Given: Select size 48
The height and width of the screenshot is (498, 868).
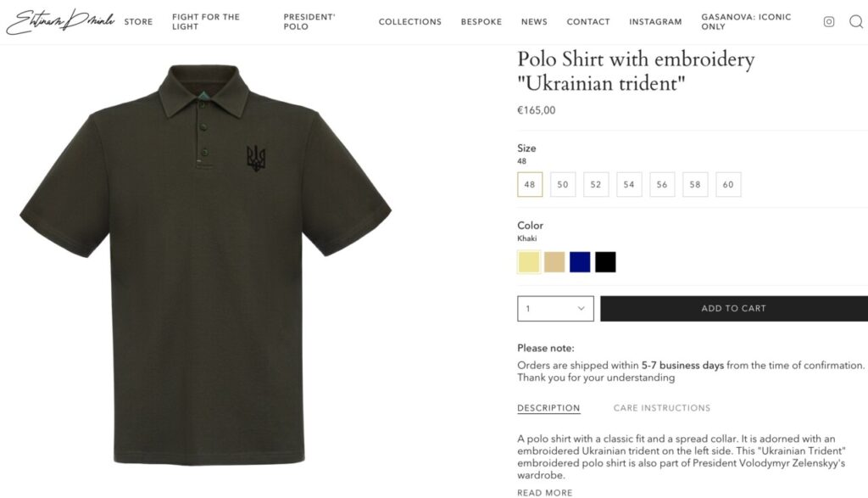Looking at the screenshot, I should tap(530, 184).
